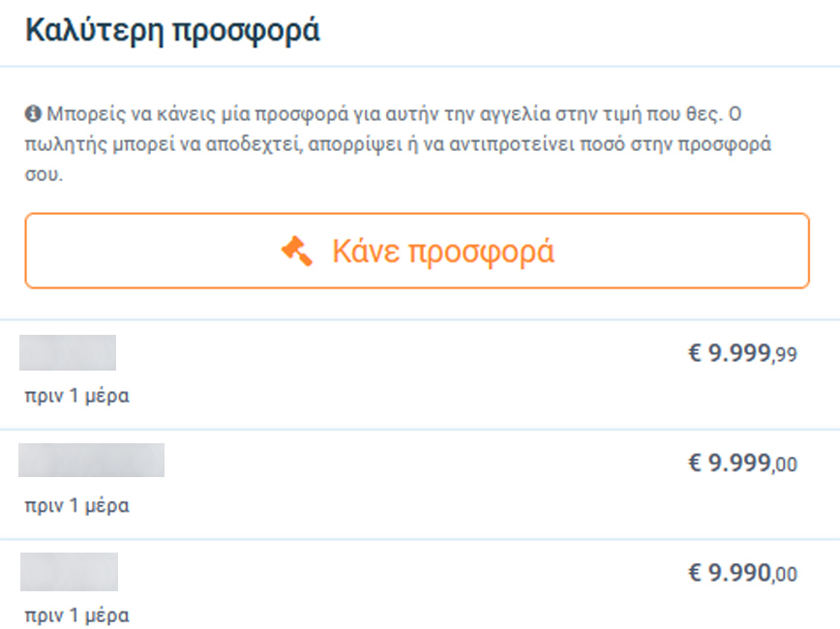Click the ,00 cents of the €9.990 offer
This screenshot has width=840, height=629.
coord(785,576)
